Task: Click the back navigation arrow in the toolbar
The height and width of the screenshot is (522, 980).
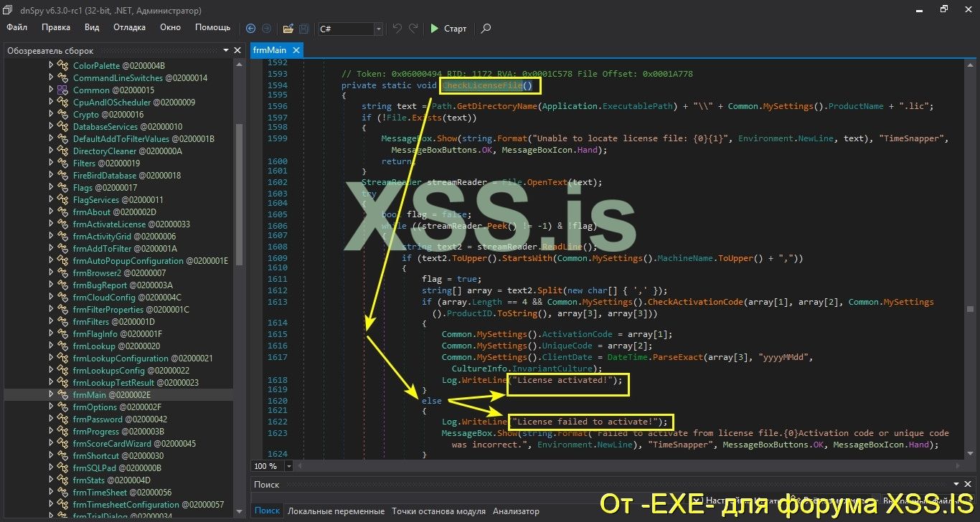Action: [x=250, y=29]
